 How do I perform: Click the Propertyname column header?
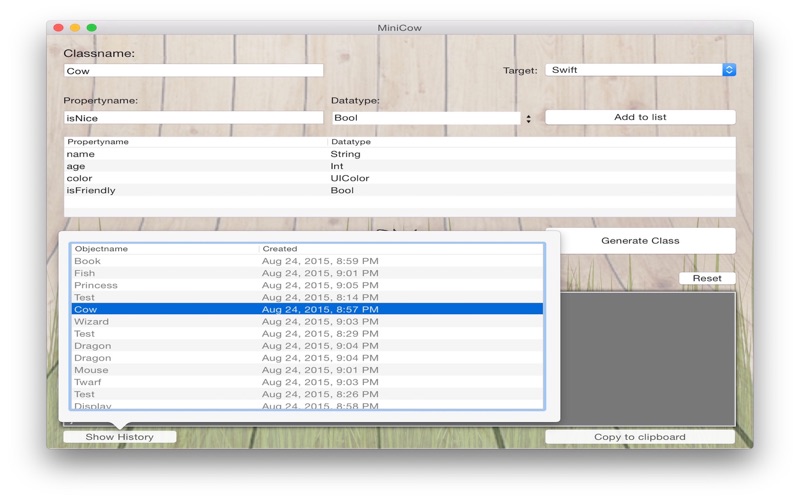point(196,141)
